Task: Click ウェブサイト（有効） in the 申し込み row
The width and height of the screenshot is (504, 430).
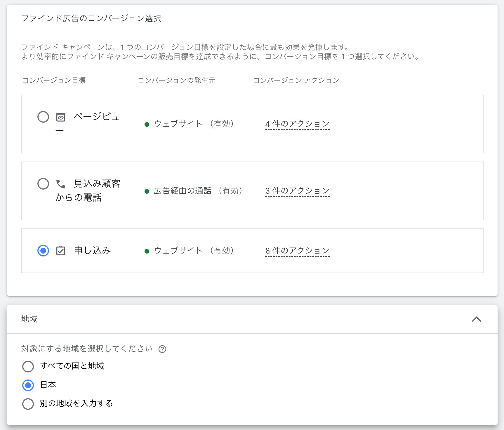Action: click(x=194, y=251)
